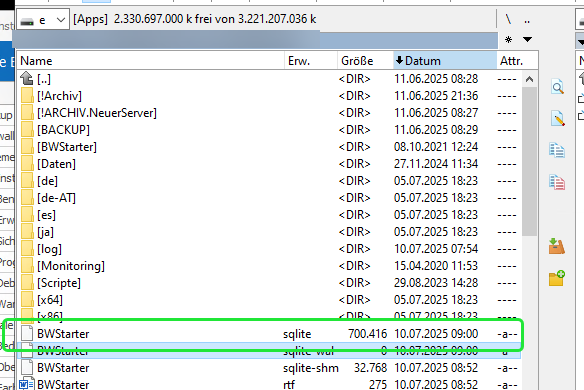Click the 'rtf' extension text

click(x=289, y=384)
